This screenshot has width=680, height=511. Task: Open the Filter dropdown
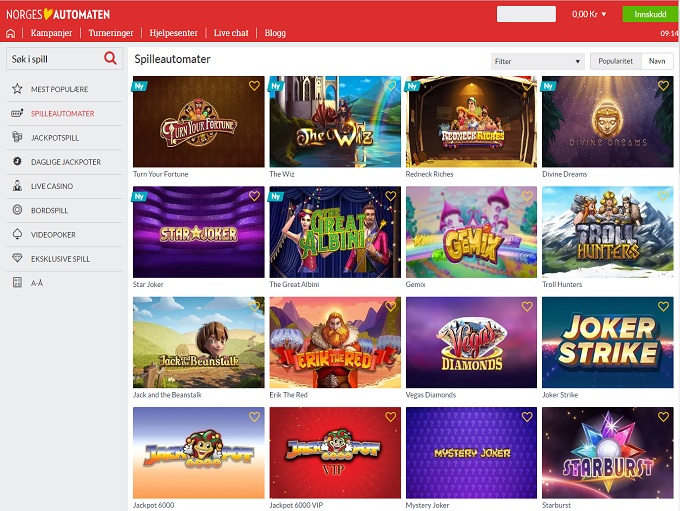[537, 61]
